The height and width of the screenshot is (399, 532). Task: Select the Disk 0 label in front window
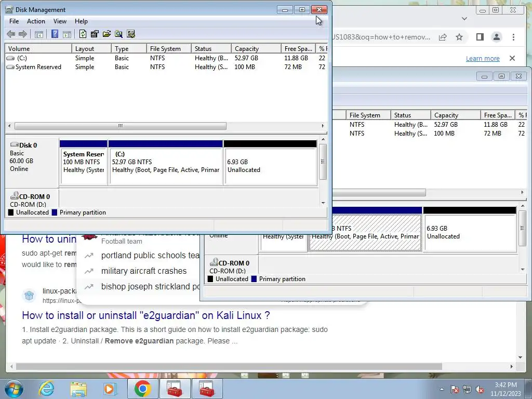[32, 162]
